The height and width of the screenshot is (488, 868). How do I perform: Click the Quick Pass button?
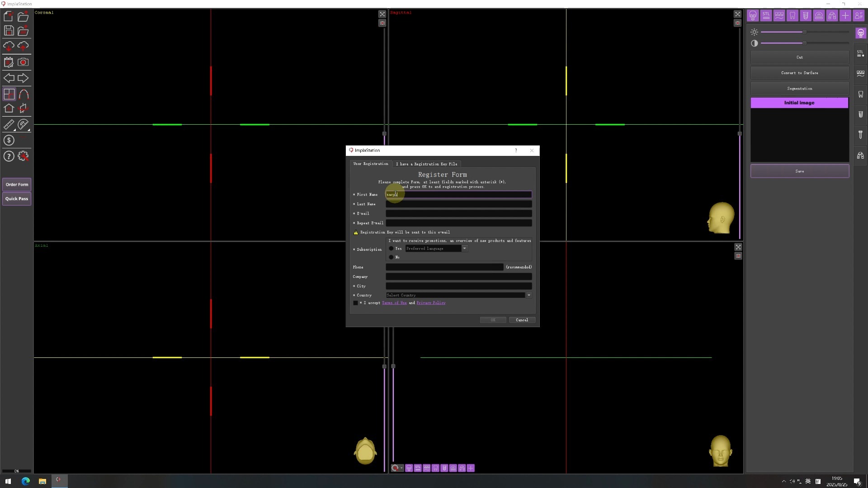[17, 199]
